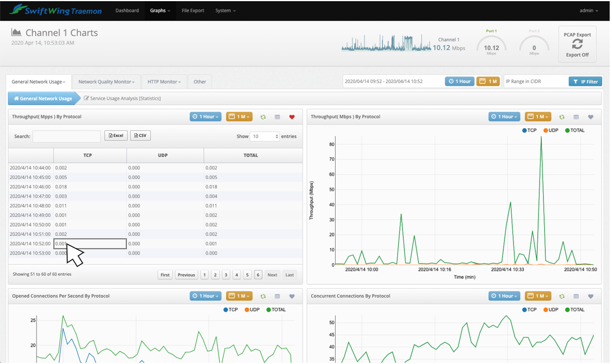Image resolution: width=612 pixels, height=364 pixels.
Task: Click the SwiftWing Traemon logo
Action: [56, 10]
